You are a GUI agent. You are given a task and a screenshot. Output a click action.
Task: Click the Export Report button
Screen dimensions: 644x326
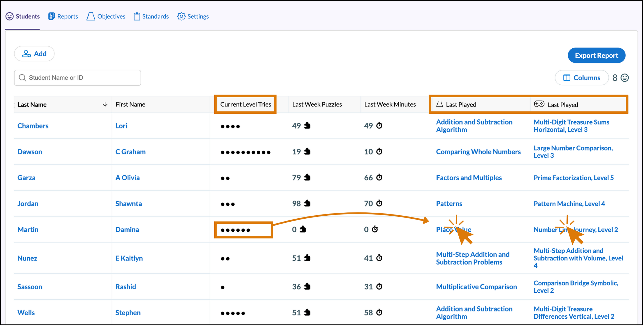596,55
